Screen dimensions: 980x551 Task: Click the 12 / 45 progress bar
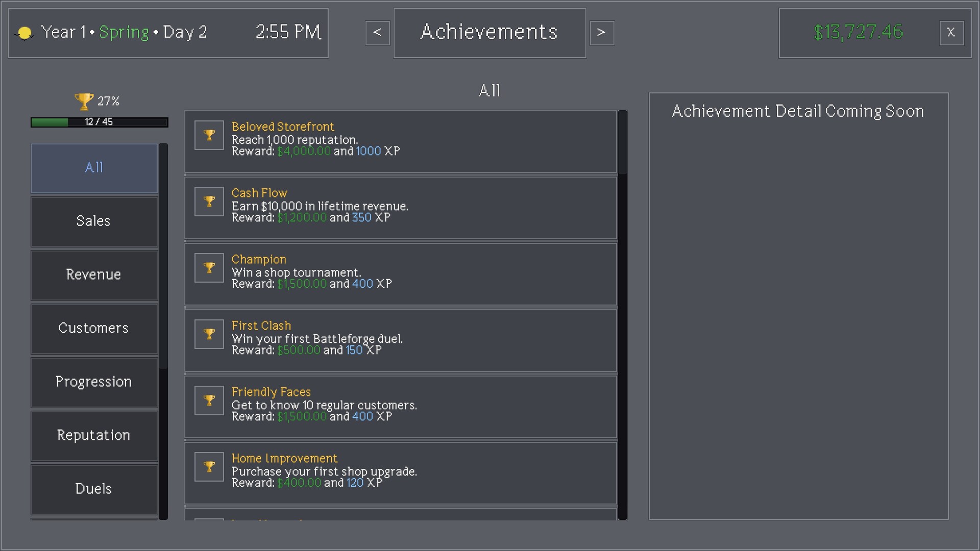click(x=100, y=122)
